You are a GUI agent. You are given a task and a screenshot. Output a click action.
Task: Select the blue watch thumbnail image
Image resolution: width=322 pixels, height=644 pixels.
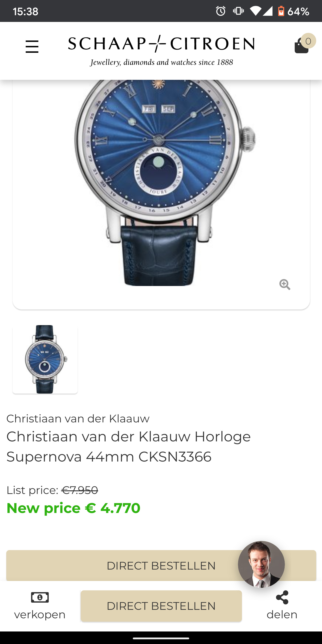click(45, 359)
